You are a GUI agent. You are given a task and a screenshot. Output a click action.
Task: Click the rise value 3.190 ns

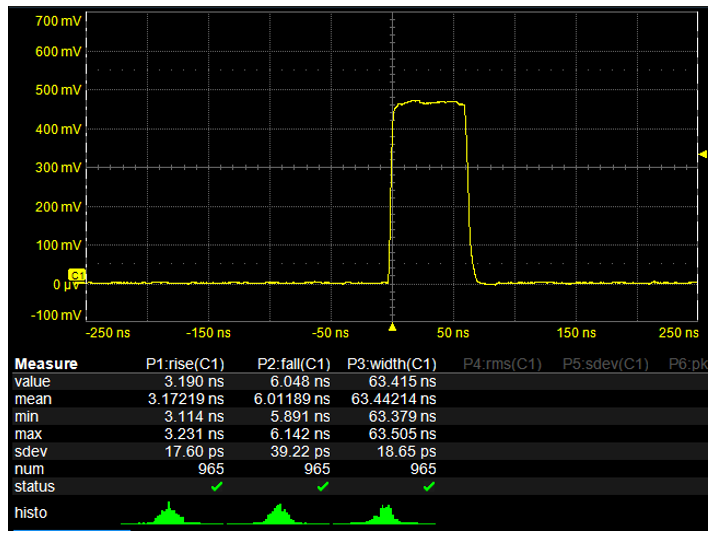coord(194,381)
